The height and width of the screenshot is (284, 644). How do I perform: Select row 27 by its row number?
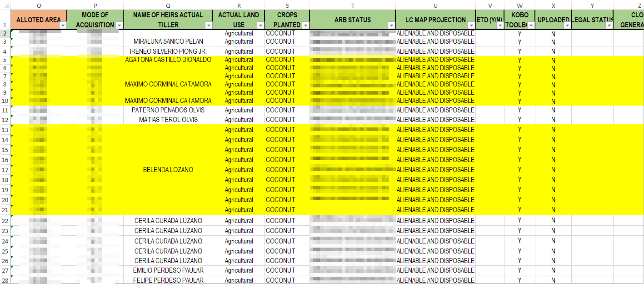click(x=5, y=270)
